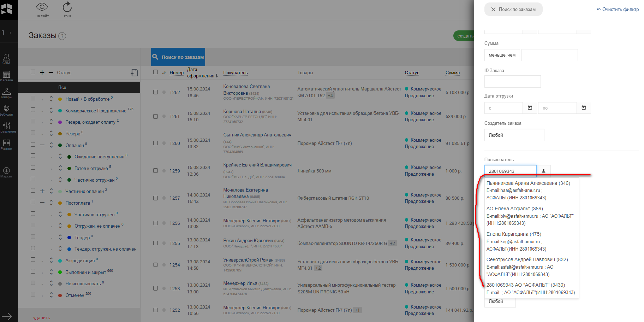Click the 'Очистить фильтр' link
The image size is (644, 322).
(x=618, y=10)
